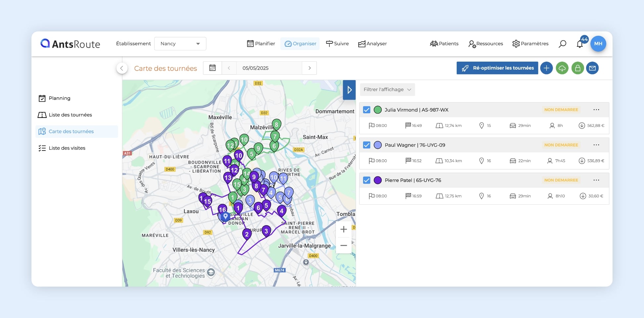
Task: Toggle Paul Wagner route checkbox
Action: (x=367, y=145)
